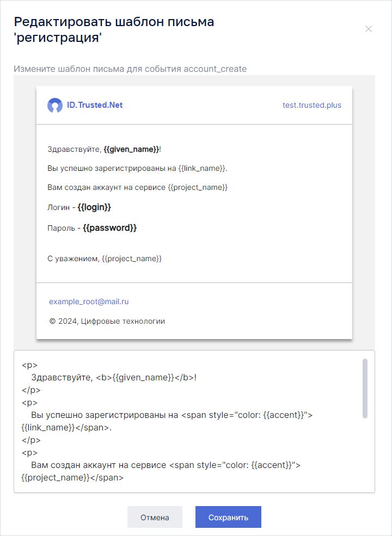This screenshot has height=536, width=392.
Task: Click the ID.Trusted.Net logo icon
Action: (x=55, y=105)
